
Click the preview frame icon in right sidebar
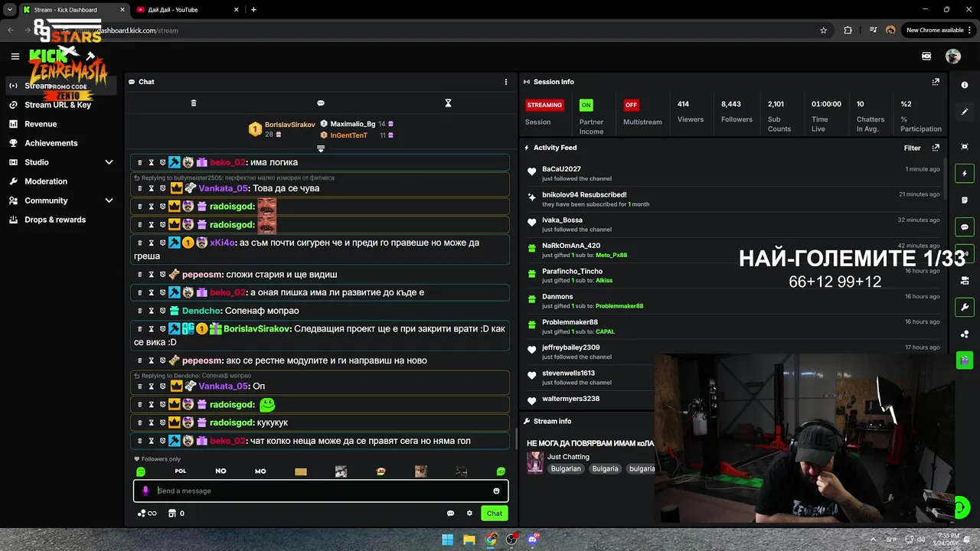965,146
